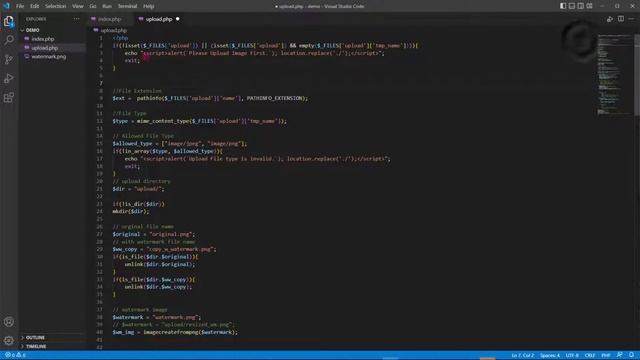Open index.php in the Explorer tree
The width and height of the screenshot is (640, 360).
click(x=43, y=39)
